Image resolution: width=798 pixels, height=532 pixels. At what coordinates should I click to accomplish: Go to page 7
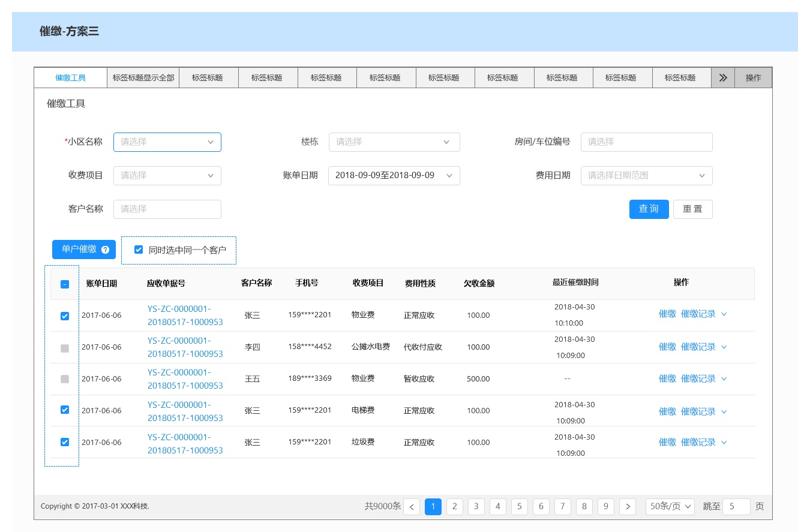tap(563, 507)
